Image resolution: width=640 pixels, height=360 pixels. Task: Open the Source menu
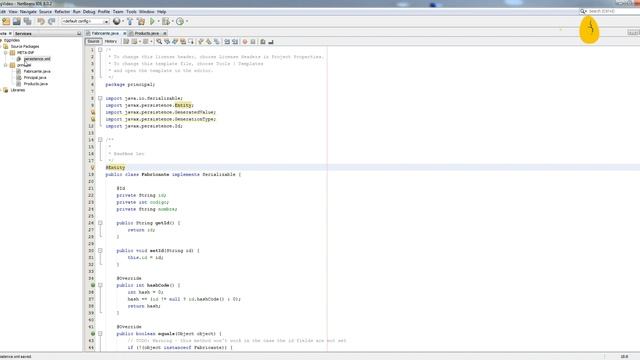click(x=45, y=12)
